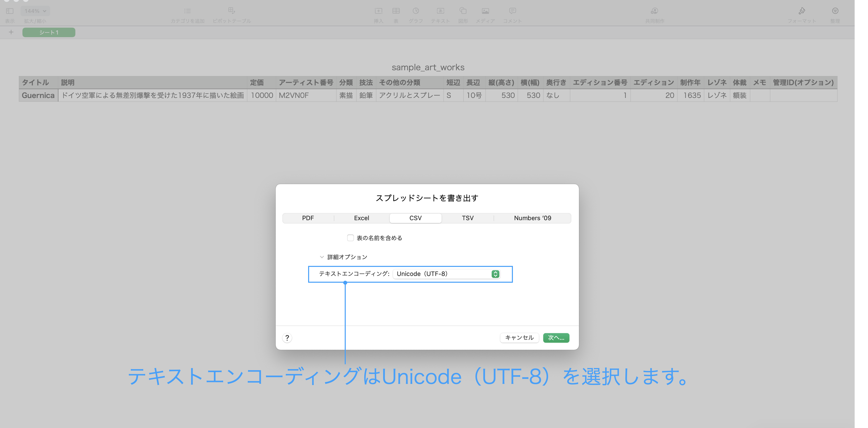Switch to the TSV export tab
The image size is (868, 428).
468,218
